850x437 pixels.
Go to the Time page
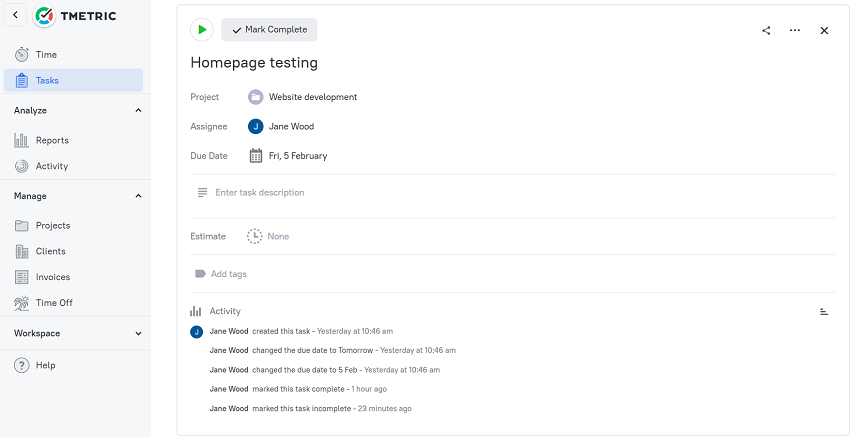click(46, 55)
